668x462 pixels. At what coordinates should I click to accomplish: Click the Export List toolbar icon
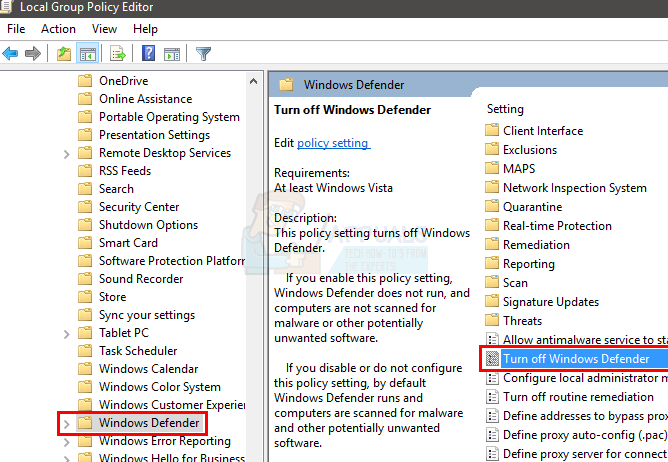(x=118, y=53)
